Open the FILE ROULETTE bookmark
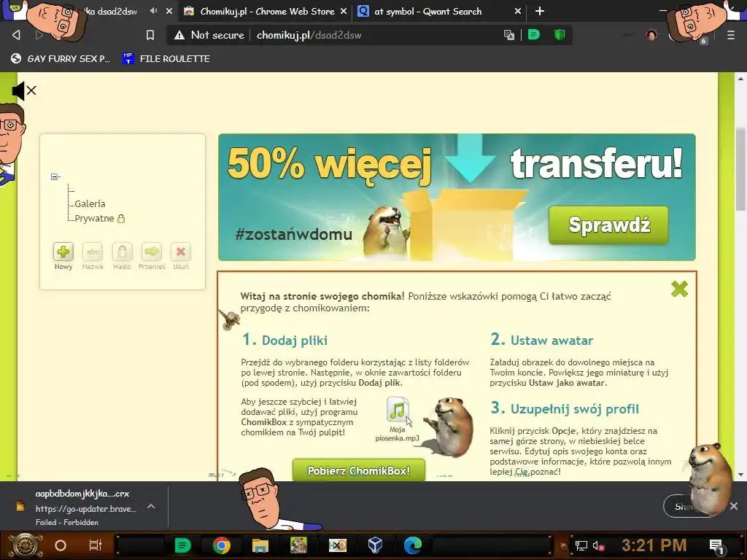Viewport: 747px width, 560px height. pos(166,58)
